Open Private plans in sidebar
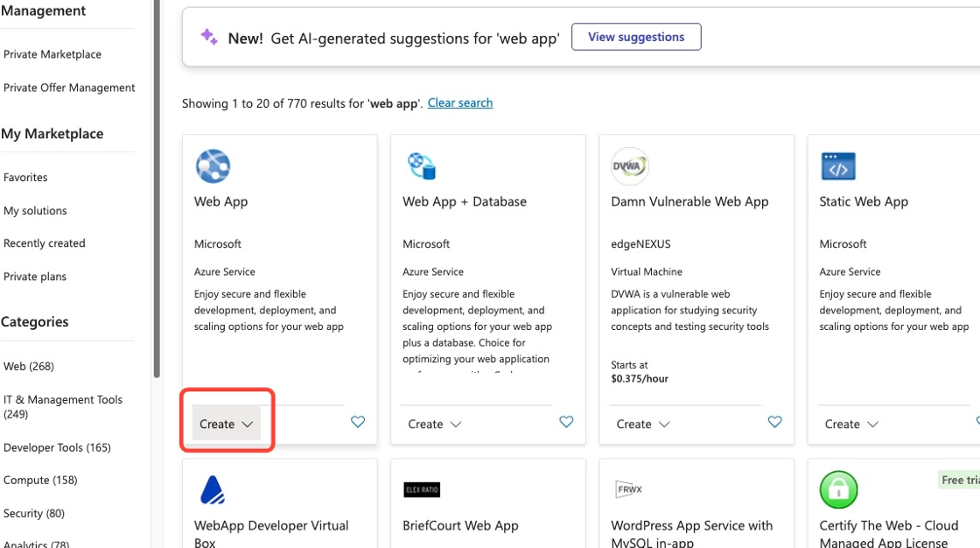This screenshot has width=980, height=548. [35, 277]
